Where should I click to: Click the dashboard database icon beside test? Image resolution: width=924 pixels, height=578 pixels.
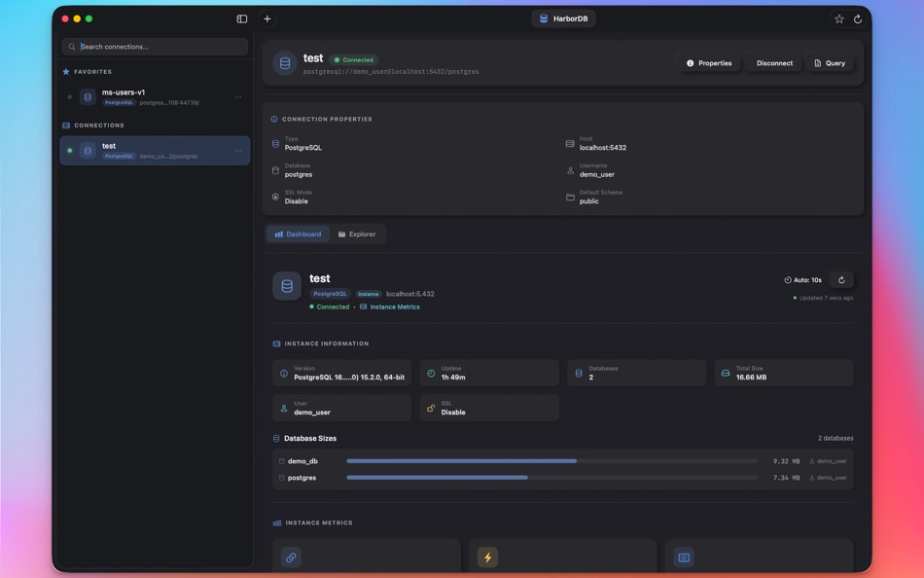point(287,286)
